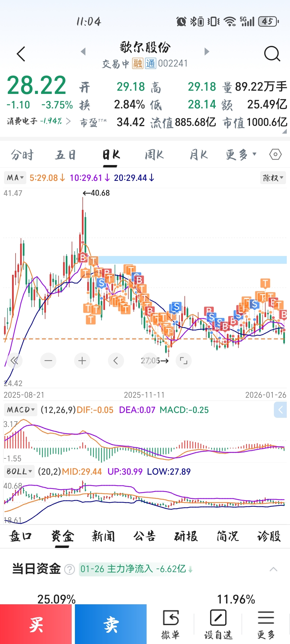This screenshot has height=644, width=290.
Task: Open help question mark beside 当日资金
Action: click(70, 569)
